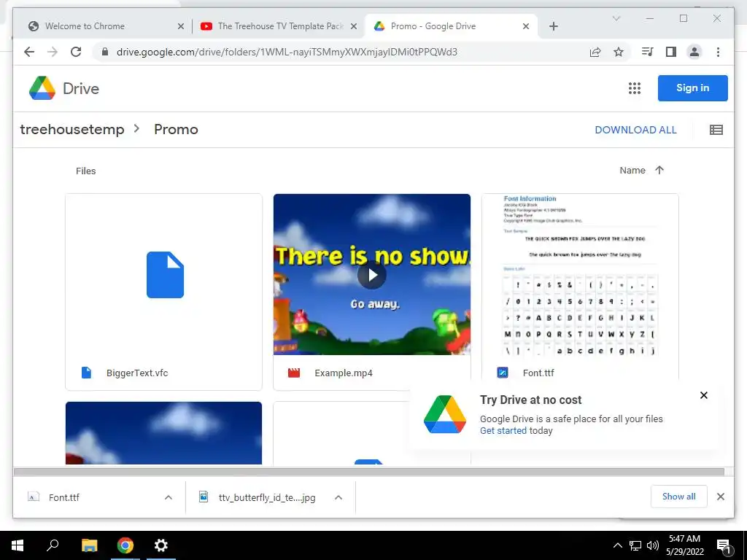Click the Chrome taskbar icon
747x560 pixels.
(125, 545)
